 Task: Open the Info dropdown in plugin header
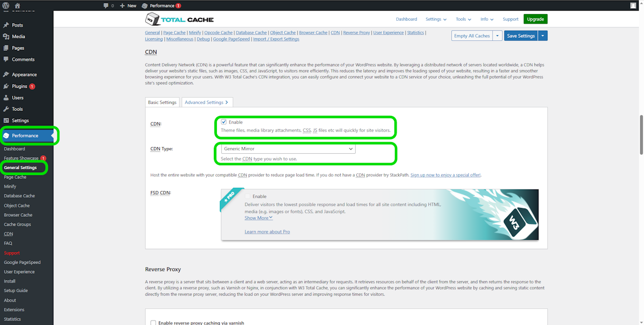tap(487, 19)
